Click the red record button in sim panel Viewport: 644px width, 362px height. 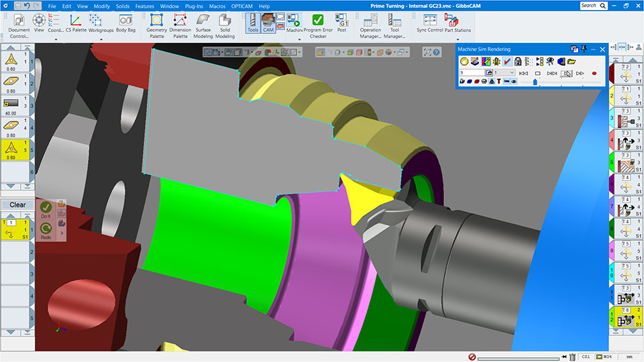[594, 73]
